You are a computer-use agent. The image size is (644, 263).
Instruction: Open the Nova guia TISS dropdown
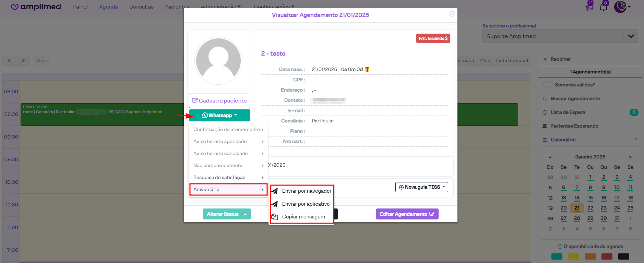[421, 187]
